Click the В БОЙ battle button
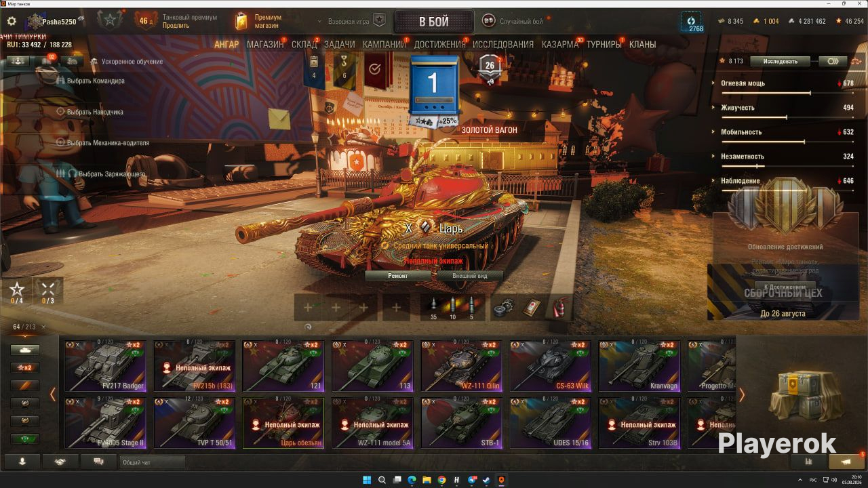 pos(433,22)
